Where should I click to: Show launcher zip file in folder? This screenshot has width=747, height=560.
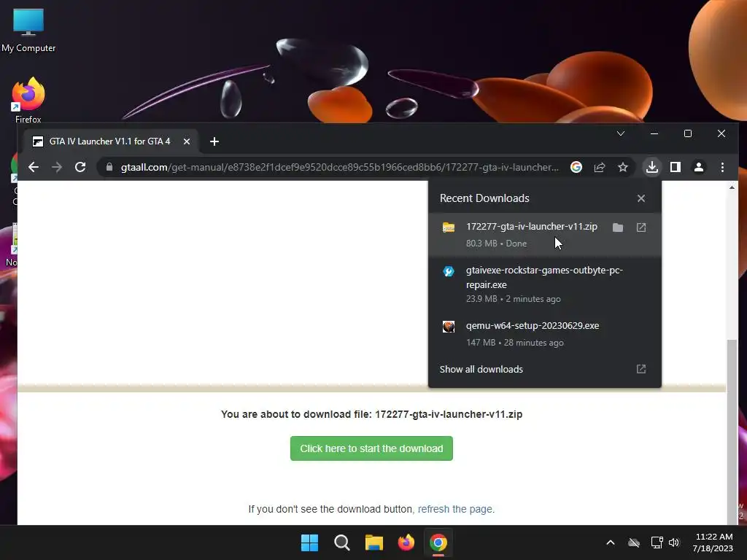(617, 227)
